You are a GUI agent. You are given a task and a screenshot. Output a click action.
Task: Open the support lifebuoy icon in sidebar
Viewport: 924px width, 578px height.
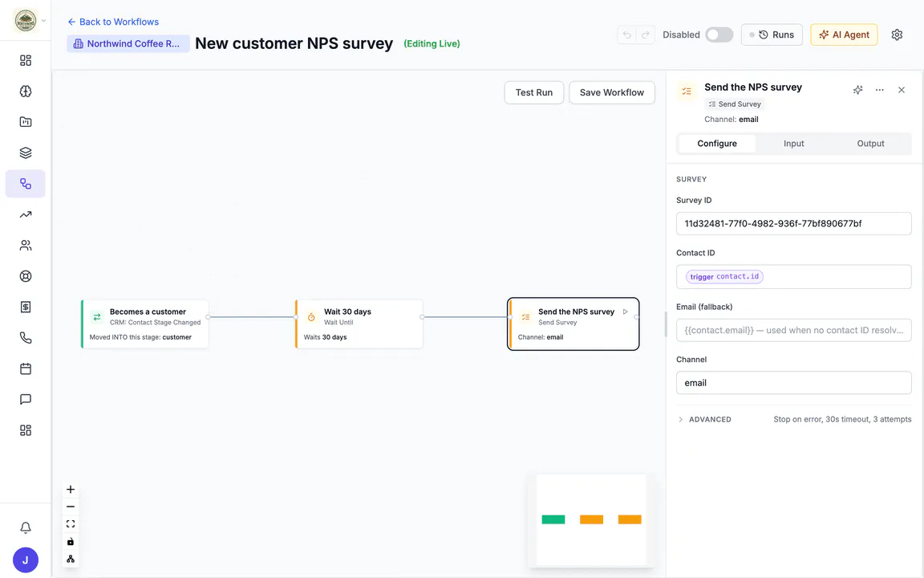pos(26,276)
